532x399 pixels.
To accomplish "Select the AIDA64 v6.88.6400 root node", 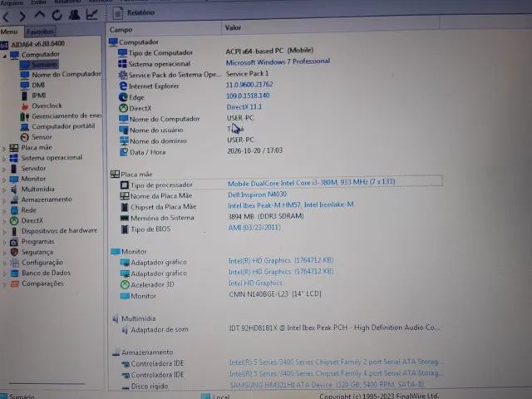I will [x=37, y=44].
